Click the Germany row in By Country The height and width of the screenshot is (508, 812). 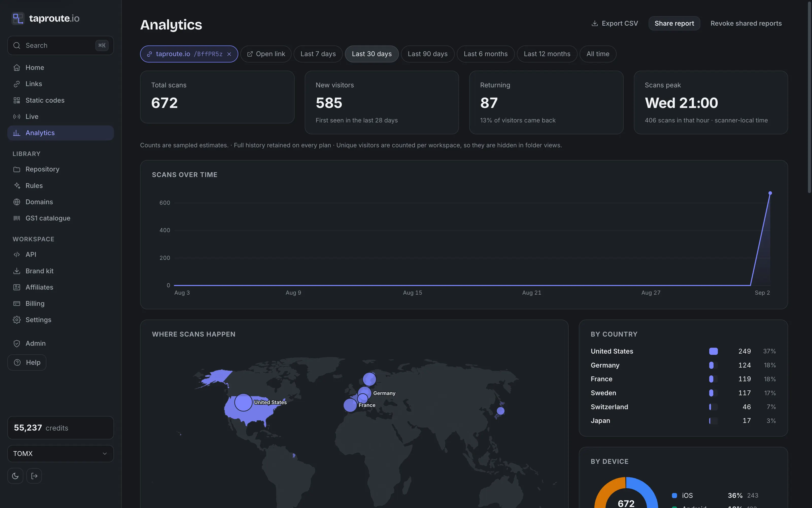[x=683, y=365]
